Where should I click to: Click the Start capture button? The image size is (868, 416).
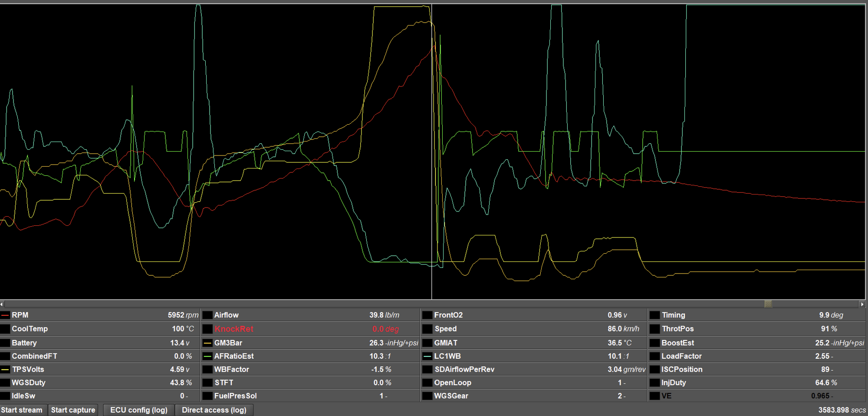[73, 410]
